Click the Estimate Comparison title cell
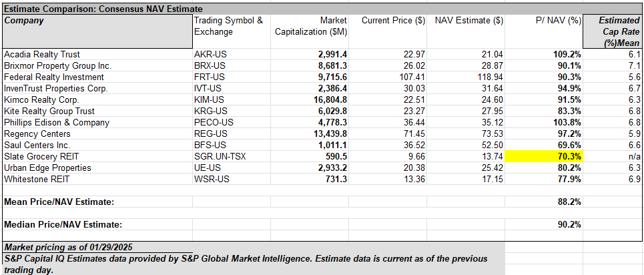Screen dimensions: 644x275 point(93,9)
